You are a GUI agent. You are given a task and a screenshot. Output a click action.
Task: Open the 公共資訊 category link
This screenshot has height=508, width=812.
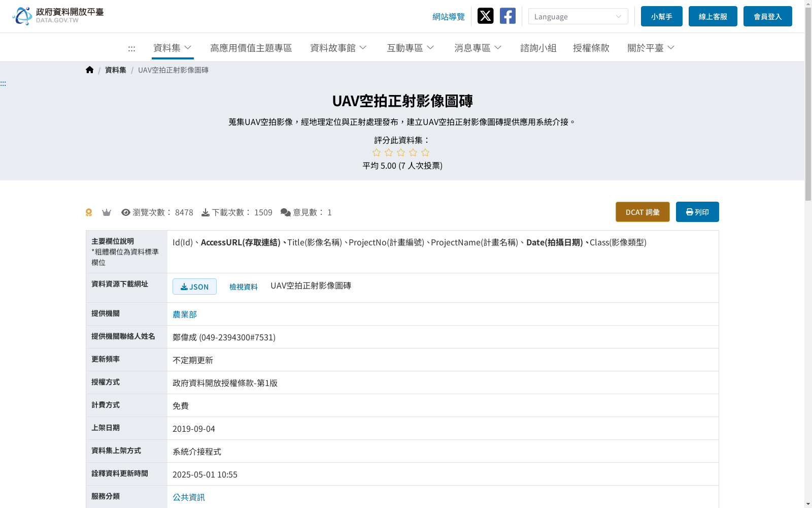(x=189, y=497)
